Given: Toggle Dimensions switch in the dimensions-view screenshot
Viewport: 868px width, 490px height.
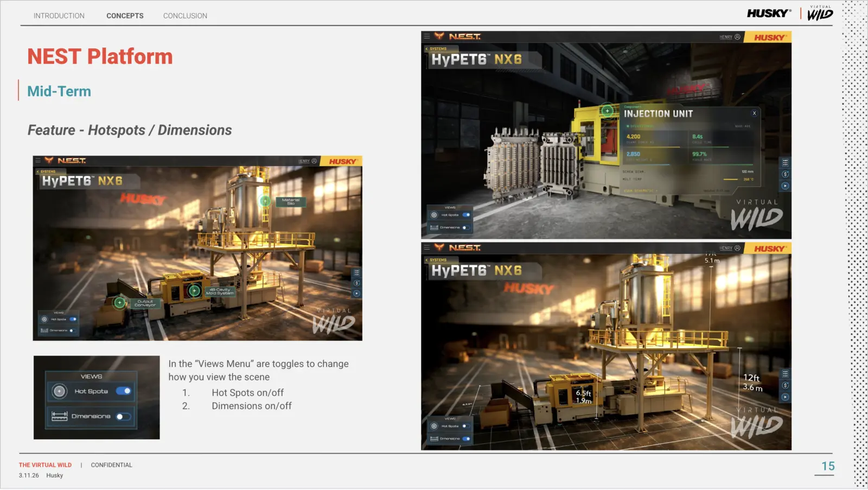Looking at the screenshot, I should click(466, 438).
